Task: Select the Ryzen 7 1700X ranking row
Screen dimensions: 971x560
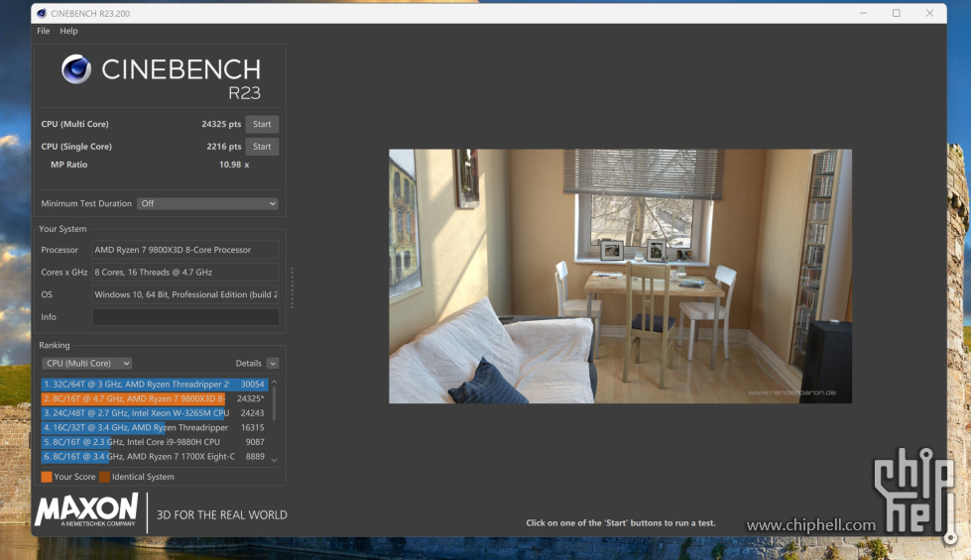Action: (x=154, y=457)
